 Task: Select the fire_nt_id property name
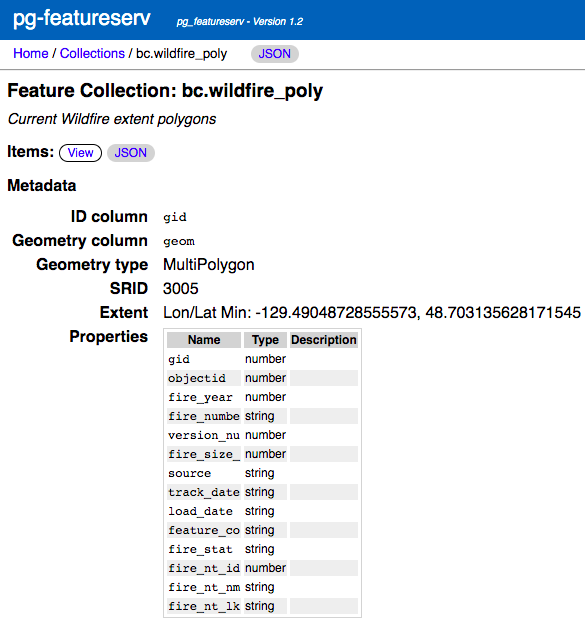point(204,568)
